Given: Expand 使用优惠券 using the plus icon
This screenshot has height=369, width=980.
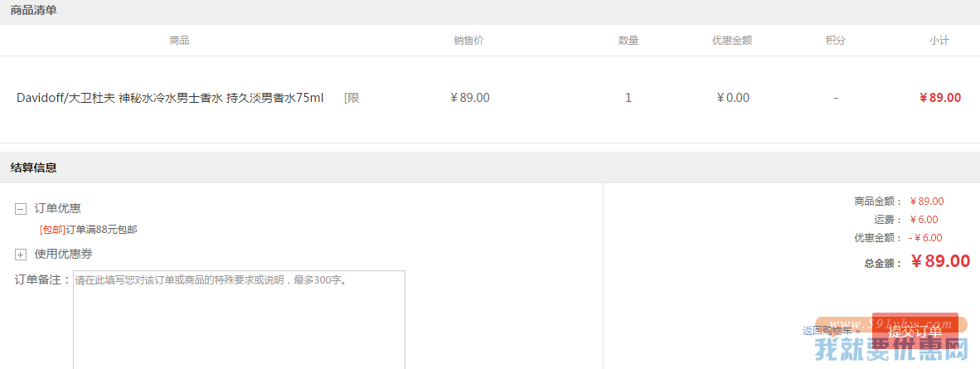Looking at the screenshot, I should pos(21,255).
